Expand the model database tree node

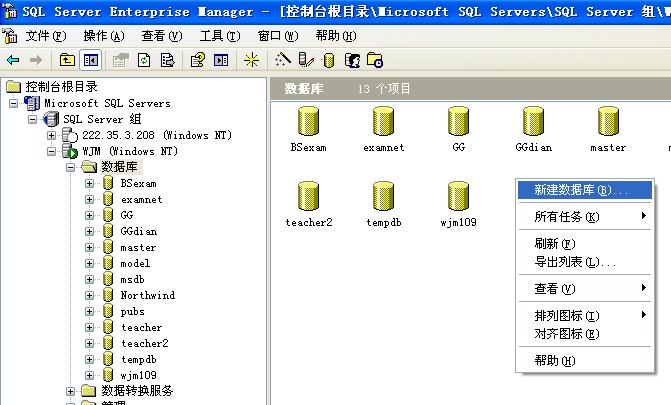(x=89, y=263)
